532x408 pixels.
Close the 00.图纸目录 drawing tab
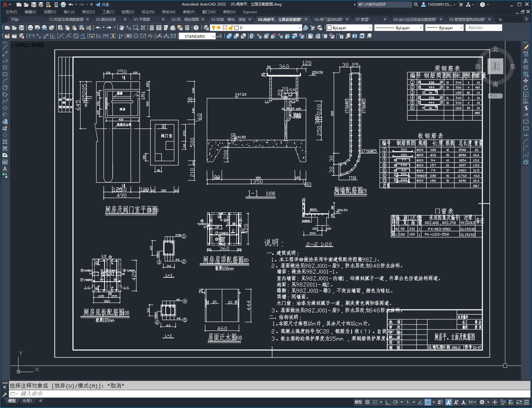(x=125, y=19)
